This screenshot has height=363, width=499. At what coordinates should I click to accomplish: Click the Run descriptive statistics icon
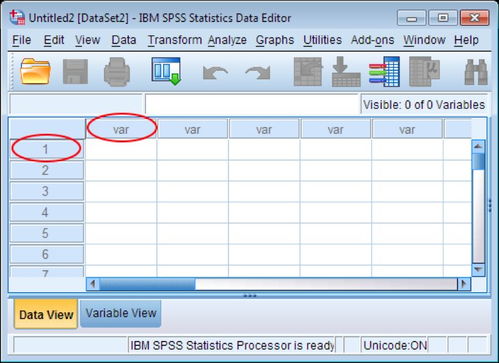[424, 72]
